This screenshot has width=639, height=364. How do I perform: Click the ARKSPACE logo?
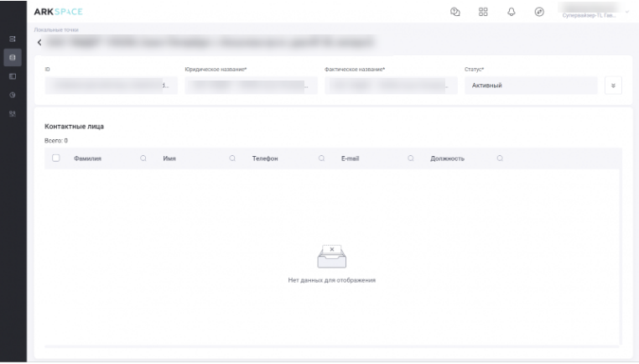pos(59,11)
